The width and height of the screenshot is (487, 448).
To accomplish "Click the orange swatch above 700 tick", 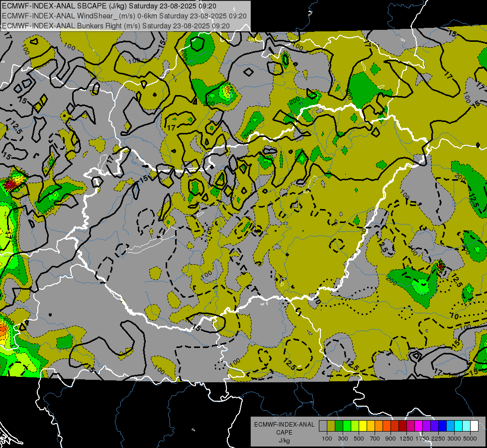I will (379, 426).
